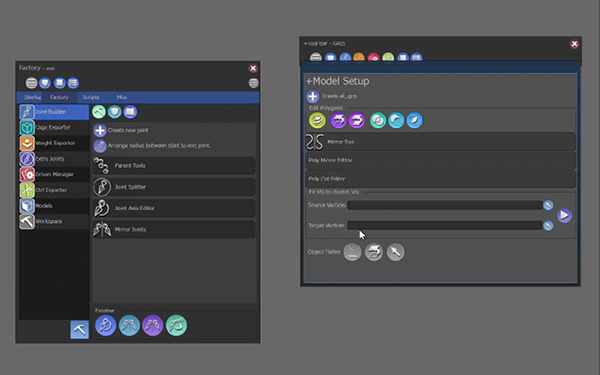Click the Model Setup heading
600x375 pixels.
click(338, 81)
